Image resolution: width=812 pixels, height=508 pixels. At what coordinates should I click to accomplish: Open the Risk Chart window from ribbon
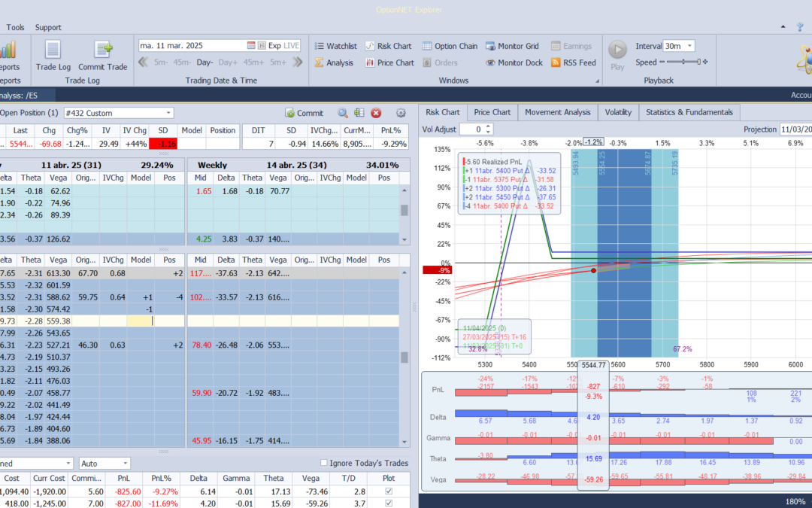coord(388,46)
